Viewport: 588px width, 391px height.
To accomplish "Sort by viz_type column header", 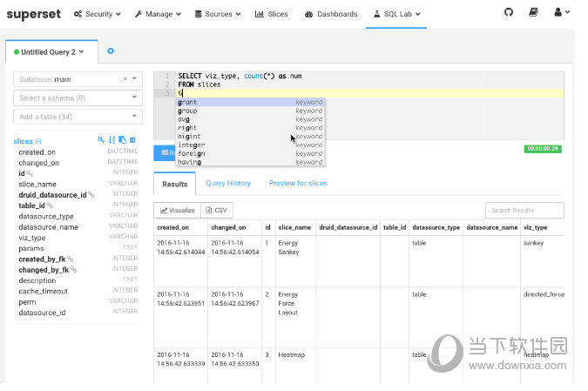I will pos(535,227).
